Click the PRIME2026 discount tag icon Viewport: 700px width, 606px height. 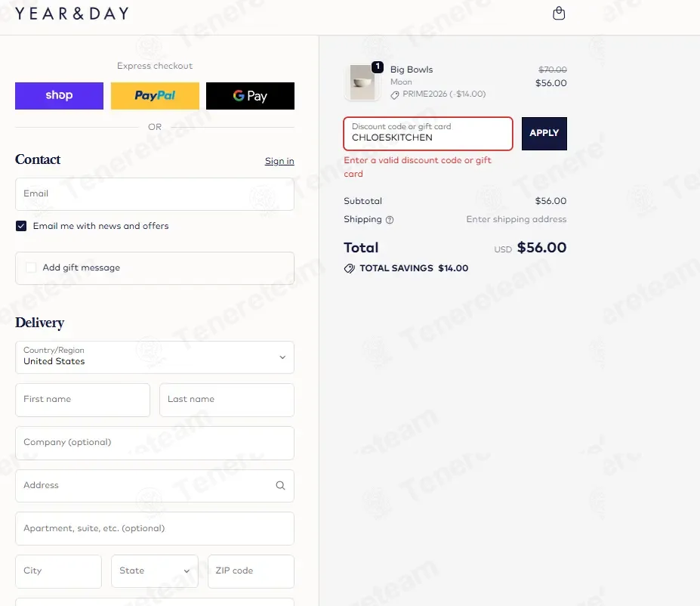(x=395, y=95)
